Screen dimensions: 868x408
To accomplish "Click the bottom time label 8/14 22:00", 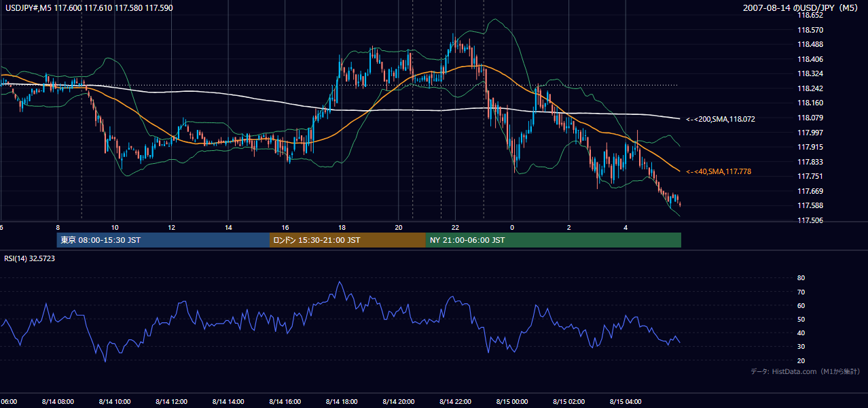I will (x=455, y=402).
